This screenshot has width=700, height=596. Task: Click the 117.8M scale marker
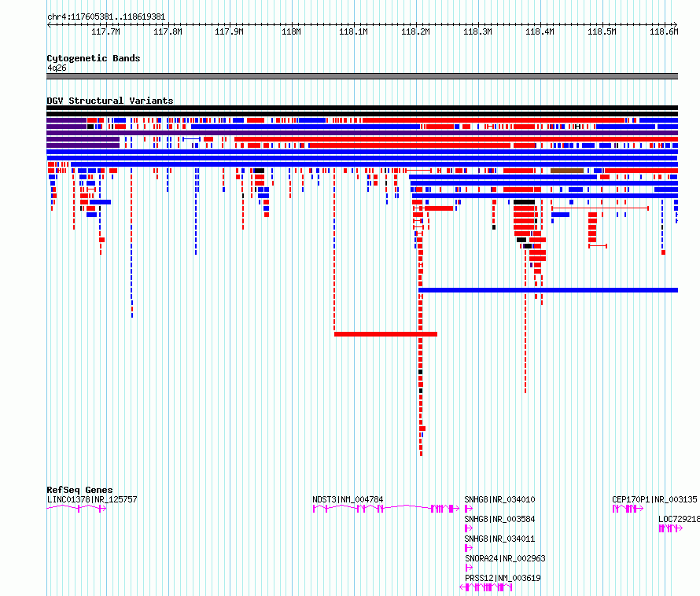168,31
